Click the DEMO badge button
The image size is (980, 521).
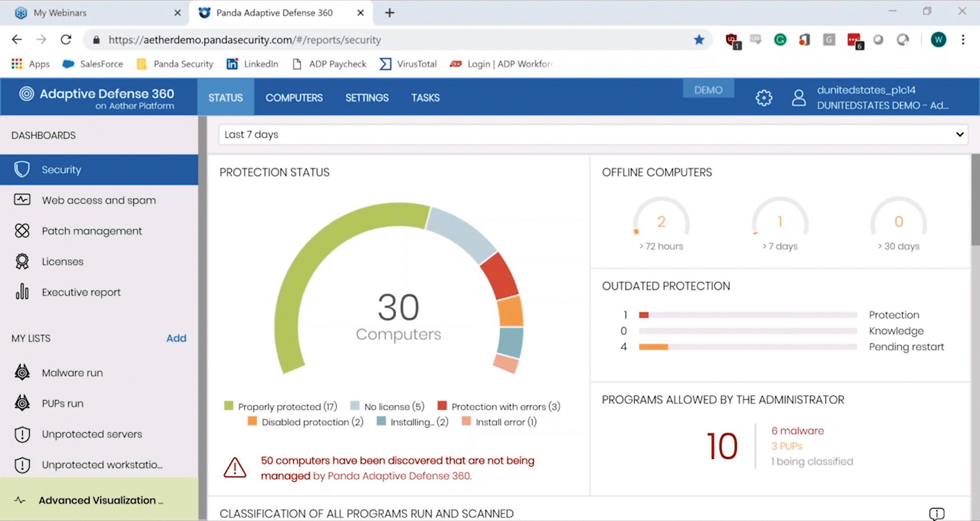point(708,90)
